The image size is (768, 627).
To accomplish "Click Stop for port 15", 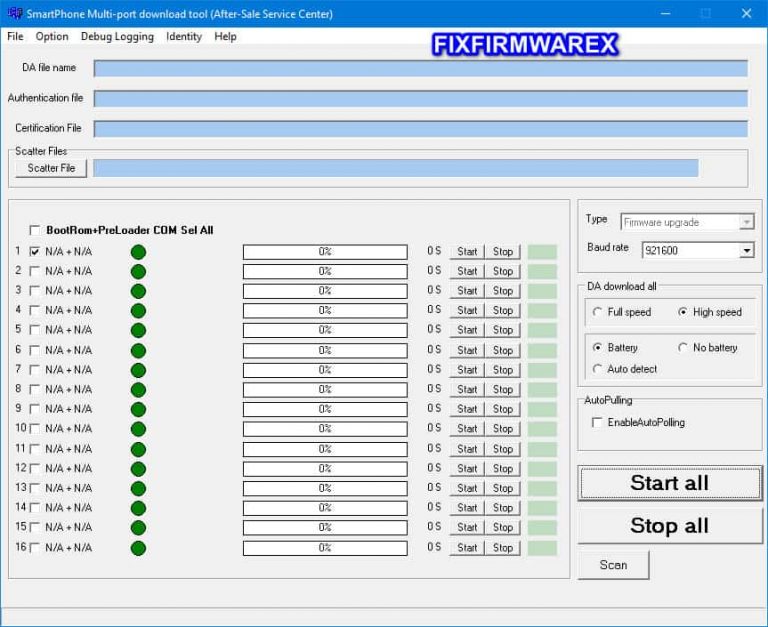I will [x=503, y=528].
